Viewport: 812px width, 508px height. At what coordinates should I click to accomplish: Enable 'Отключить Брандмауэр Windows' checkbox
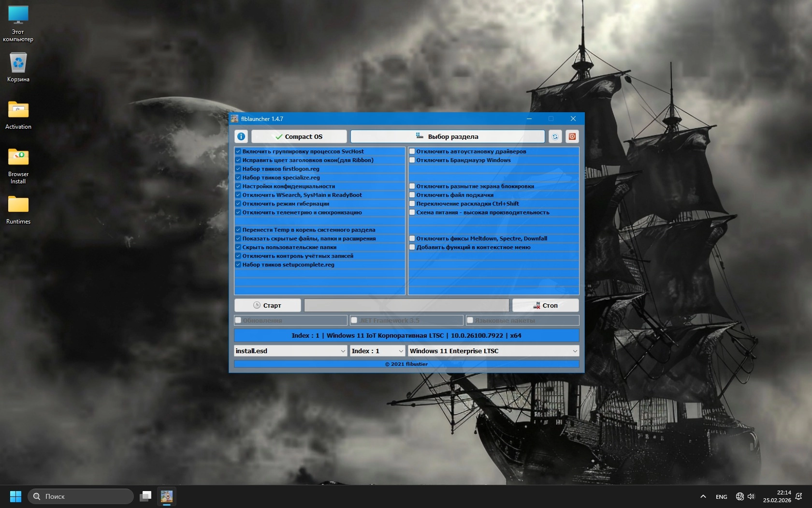coord(412,160)
